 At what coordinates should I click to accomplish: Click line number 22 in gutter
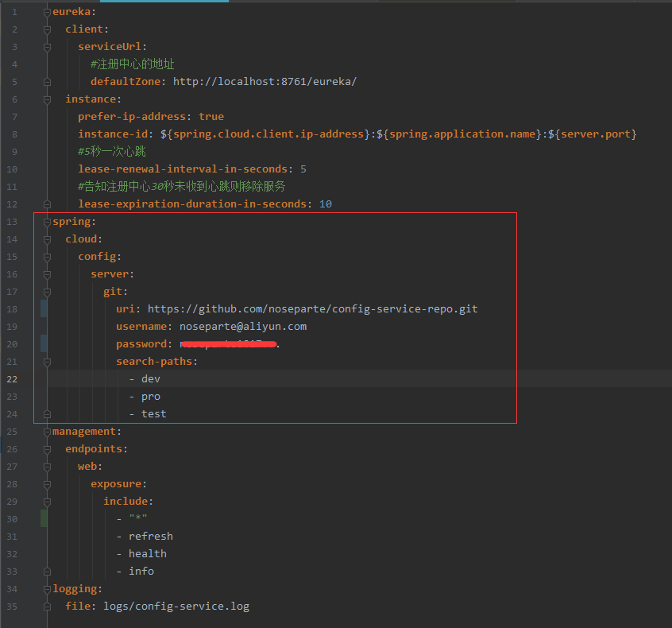tap(12, 380)
